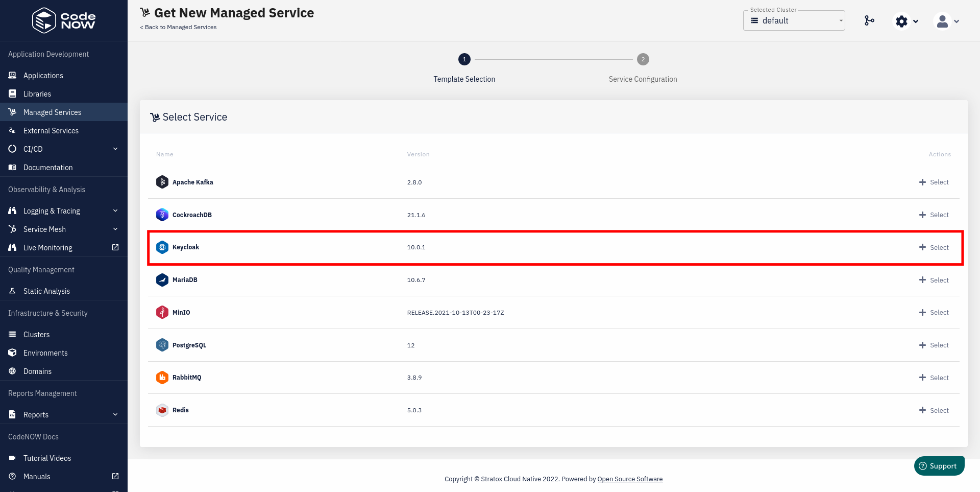Open the Support chat button

coord(939,466)
